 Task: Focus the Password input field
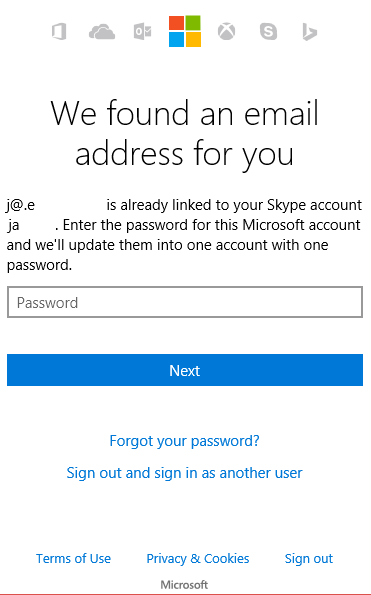pos(185,302)
